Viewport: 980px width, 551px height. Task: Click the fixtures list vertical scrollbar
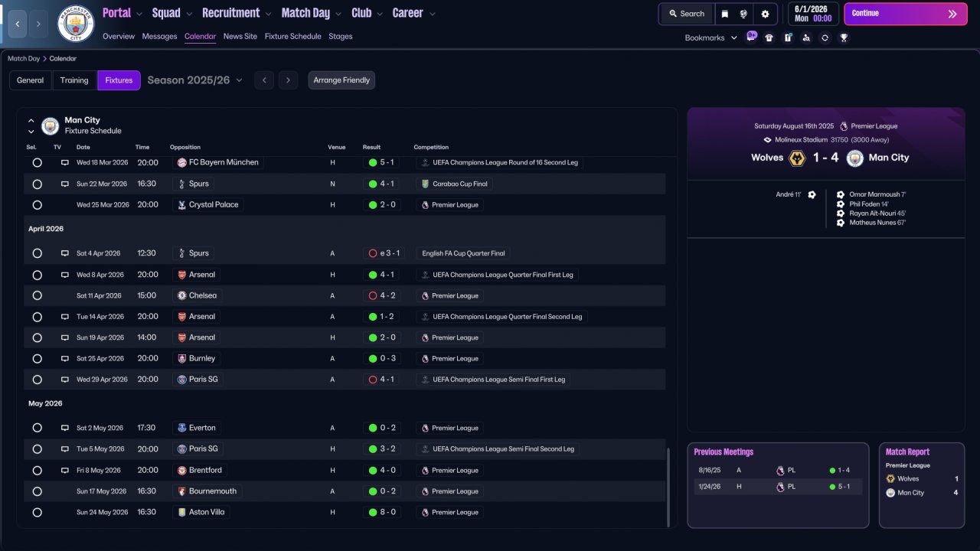(668, 487)
